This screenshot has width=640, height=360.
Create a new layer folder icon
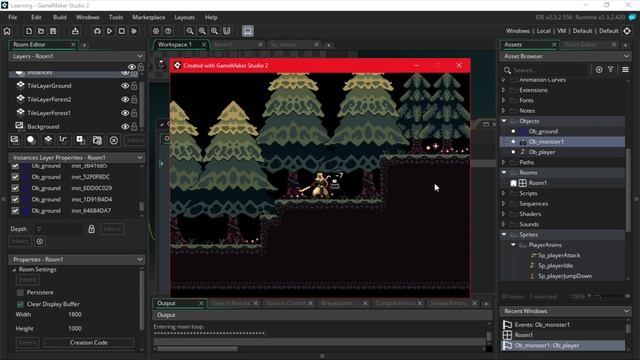97,140
